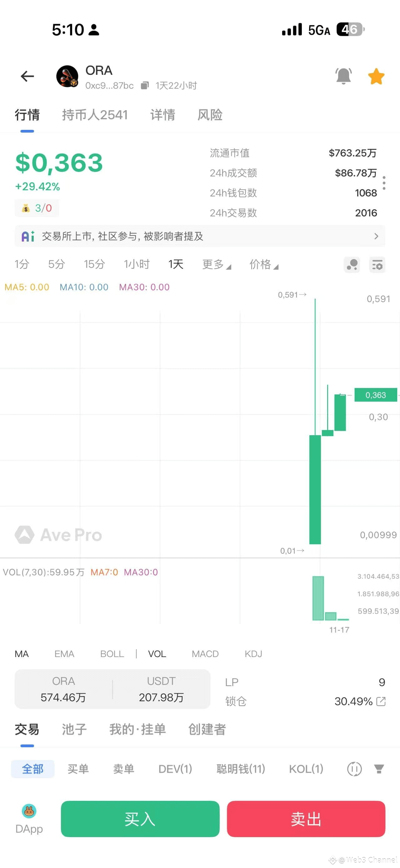Open the lock-up external link icon
Viewport: 400px width, 868px height.
(381, 702)
